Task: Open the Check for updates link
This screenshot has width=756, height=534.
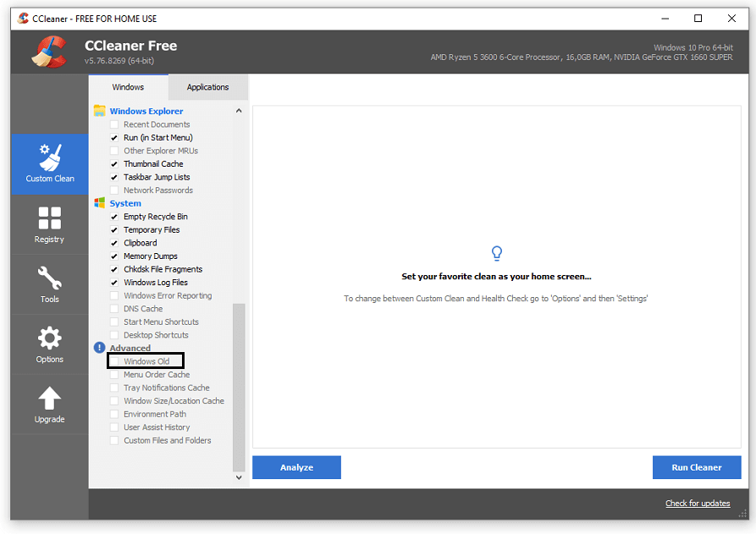Action: point(698,504)
